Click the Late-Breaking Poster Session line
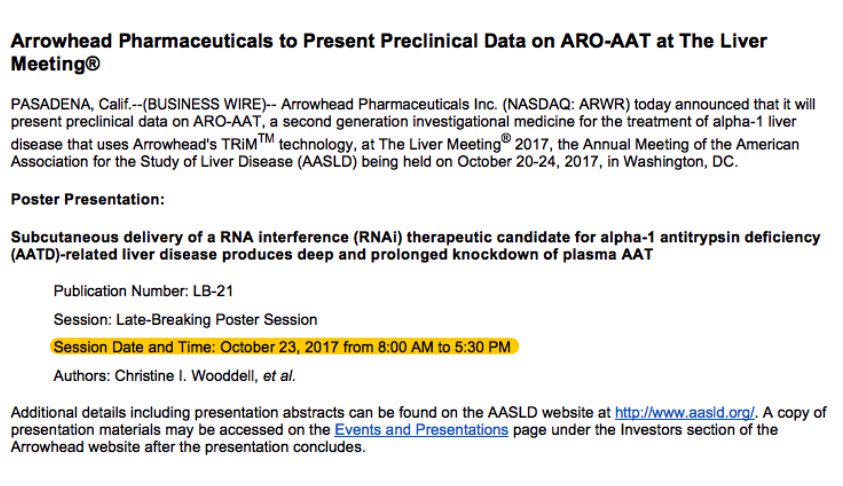843x486 pixels. click(185, 319)
